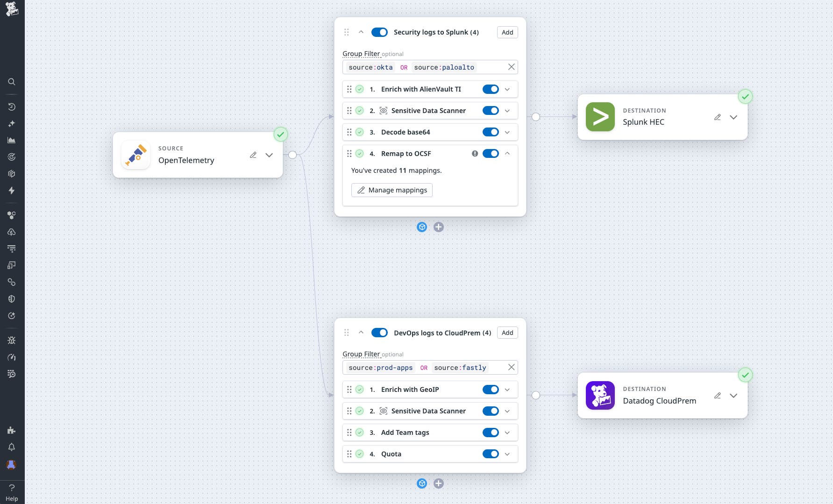Open the lightning bolt icon in sidebar
Image resolution: width=833 pixels, height=504 pixels.
[11, 191]
